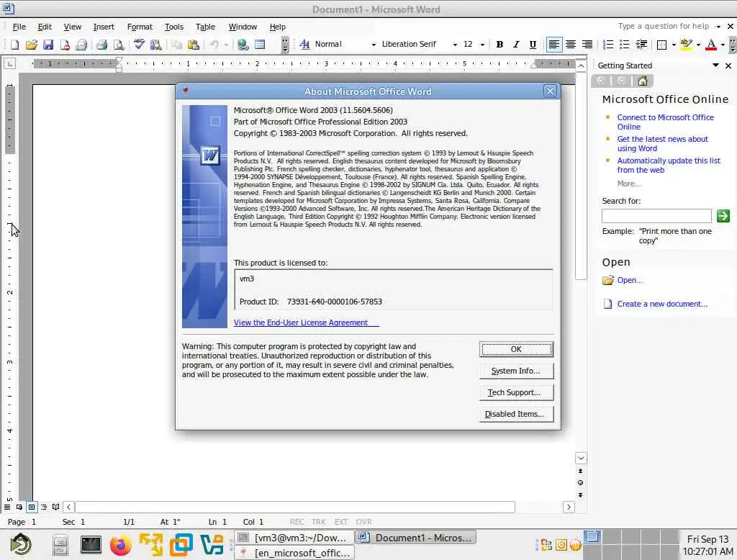Expand the Style dropdown showing Normal
Viewport: 737px width, 560px height.
tap(374, 45)
